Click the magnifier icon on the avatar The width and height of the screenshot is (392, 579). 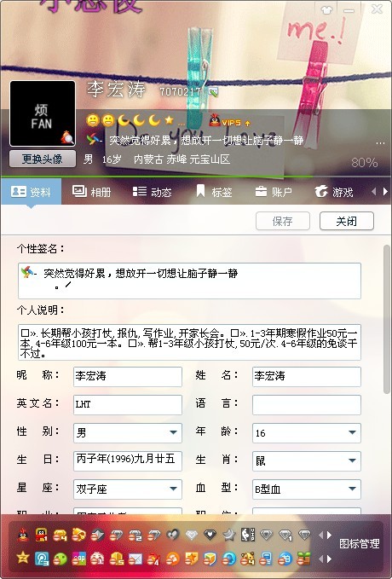[x=67, y=138]
